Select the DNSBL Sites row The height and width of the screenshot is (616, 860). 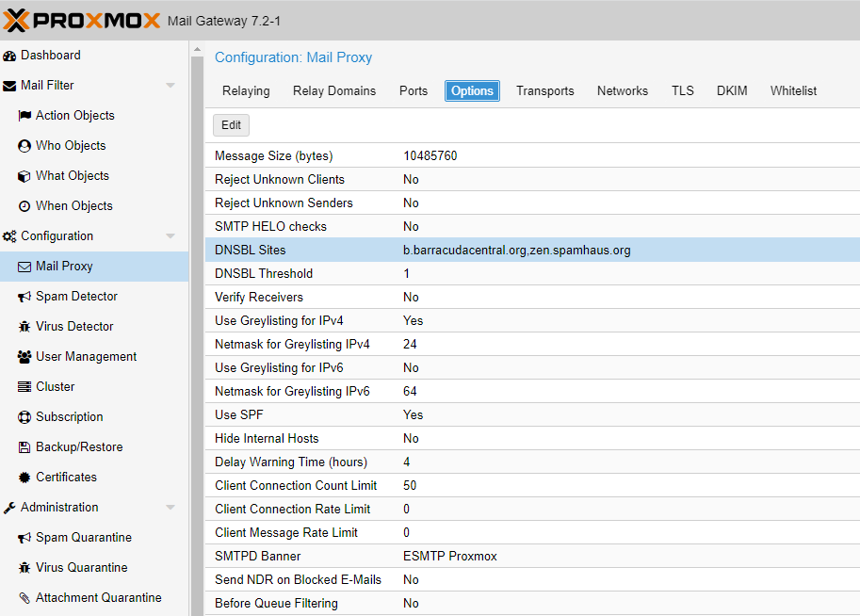coord(532,251)
